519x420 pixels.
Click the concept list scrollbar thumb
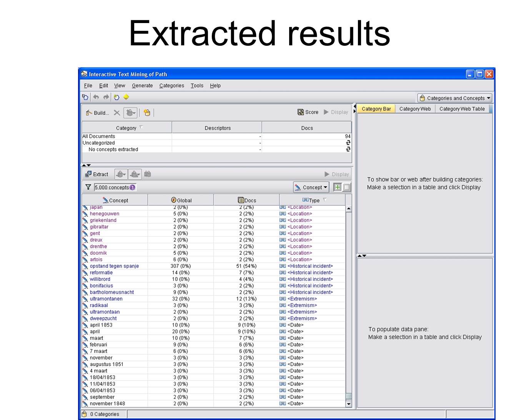[x=349, y=396]
